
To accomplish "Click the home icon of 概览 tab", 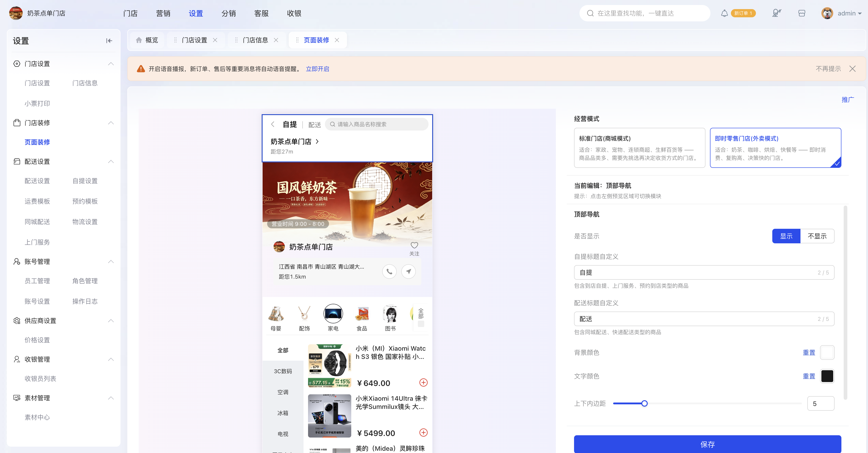I will tap(139, 40).
